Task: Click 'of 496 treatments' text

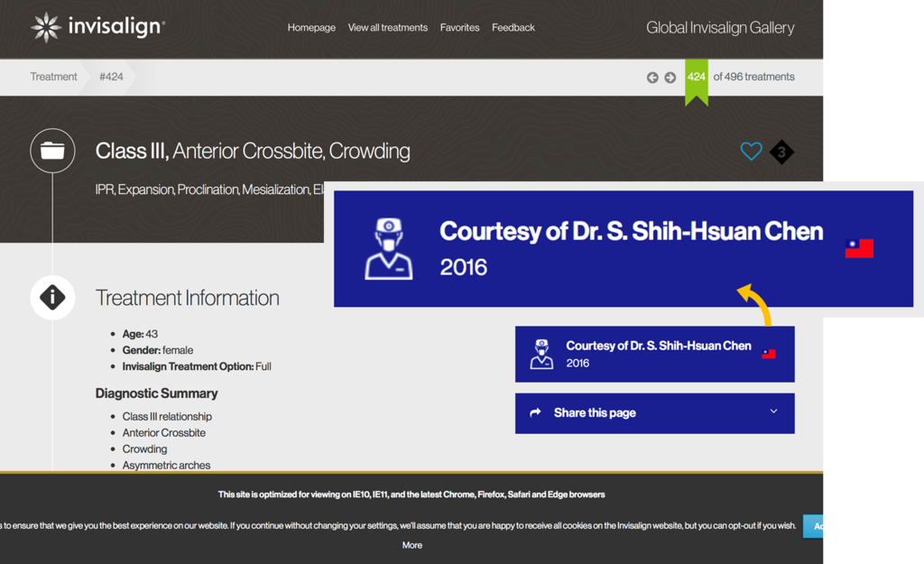Action: pos(753,77)
